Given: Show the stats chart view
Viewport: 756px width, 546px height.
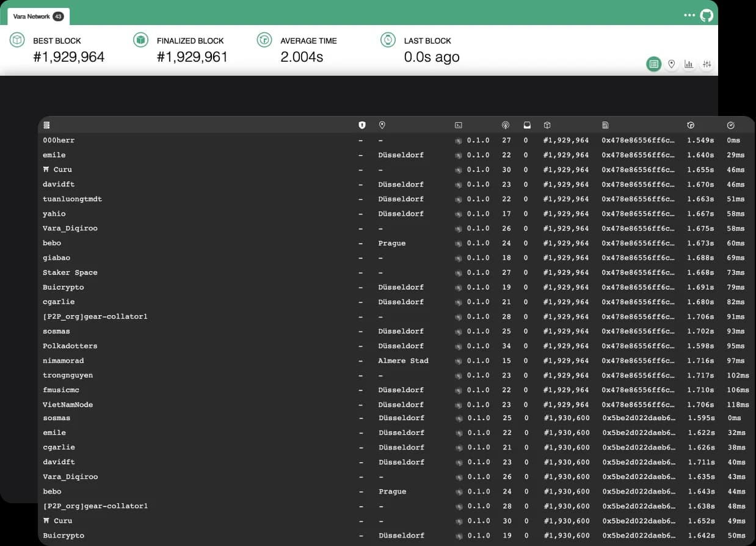Looking at the screenshot, I should [x=689, y=64].
